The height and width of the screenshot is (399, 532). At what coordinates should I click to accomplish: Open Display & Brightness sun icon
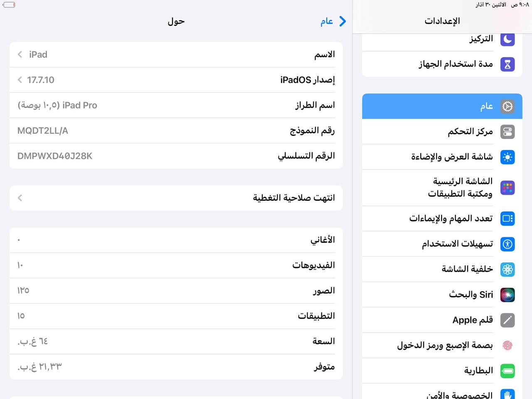(x=507, y=157)
